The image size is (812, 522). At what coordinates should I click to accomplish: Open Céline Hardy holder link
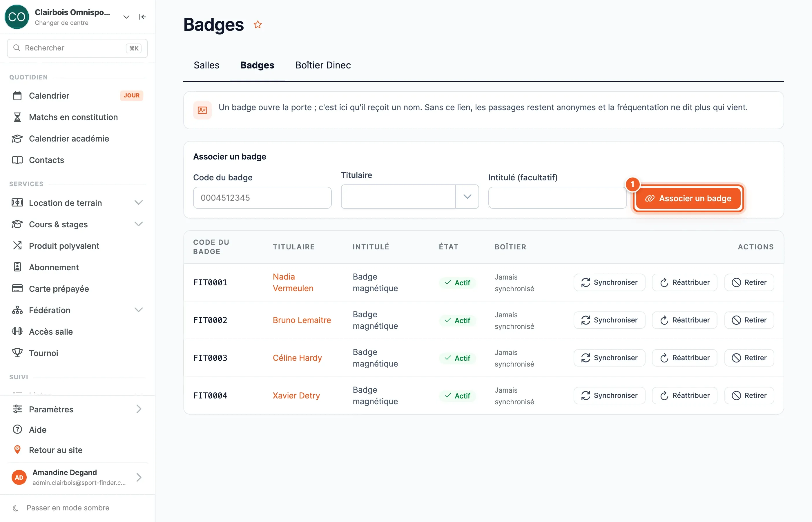coord(297,358)
